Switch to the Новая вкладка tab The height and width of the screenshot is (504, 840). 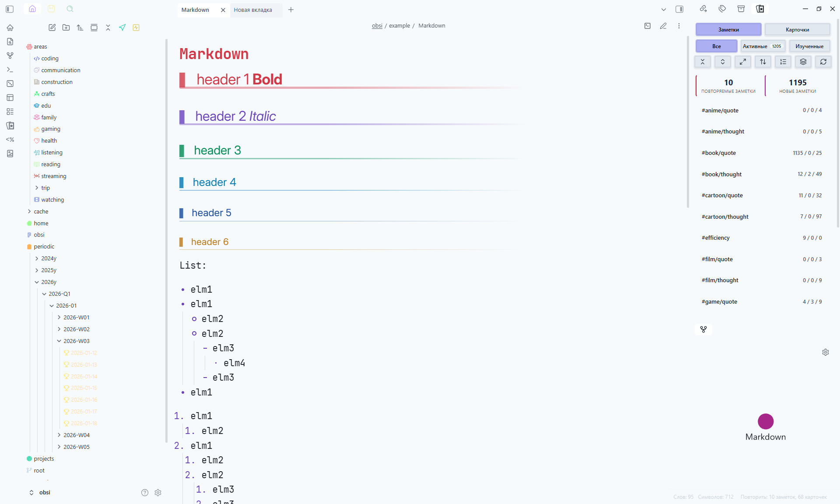(253, 10)
